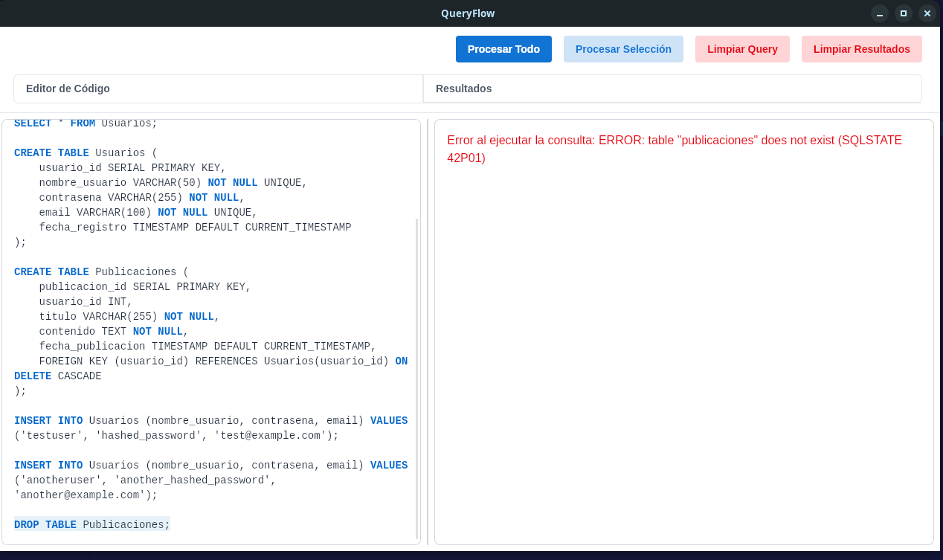Click the "publicacion_id SERIAL PRIMARY KEY," line
This screenshot has height=560, width=943.
(x=145, y=287)
